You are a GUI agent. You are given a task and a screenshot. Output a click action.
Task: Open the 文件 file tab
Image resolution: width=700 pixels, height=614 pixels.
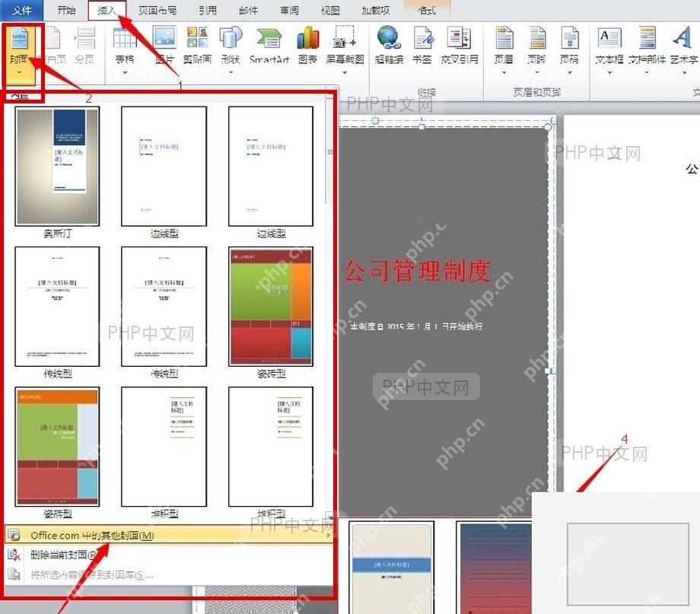click(21, 10)
